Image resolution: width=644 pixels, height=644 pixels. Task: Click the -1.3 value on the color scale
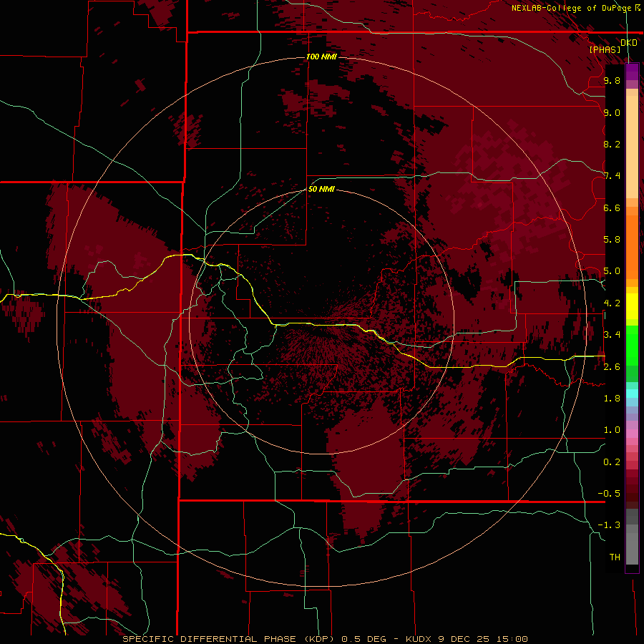pyautogui.click(x=609, y=525)
